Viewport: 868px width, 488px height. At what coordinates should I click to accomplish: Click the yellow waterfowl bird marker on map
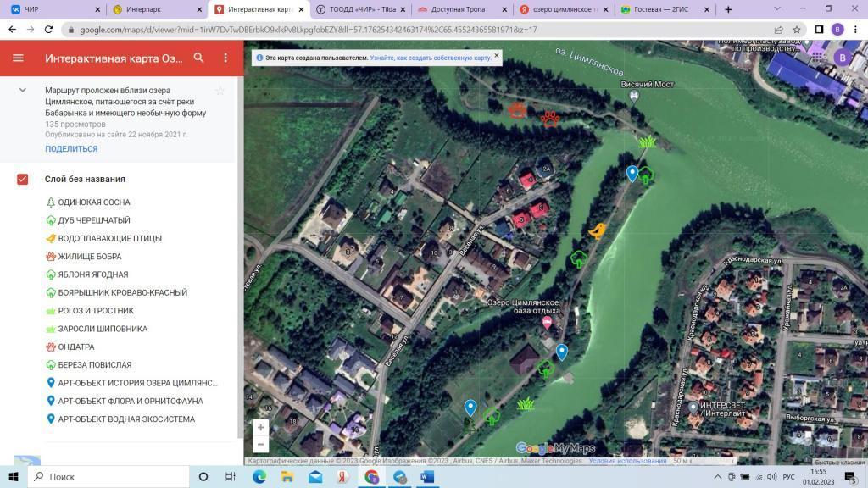598,230
